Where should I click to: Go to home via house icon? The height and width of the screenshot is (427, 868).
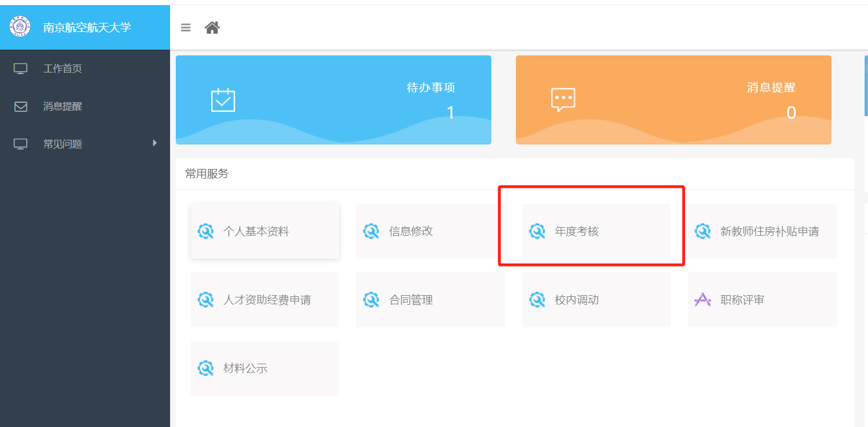(212, 27)
